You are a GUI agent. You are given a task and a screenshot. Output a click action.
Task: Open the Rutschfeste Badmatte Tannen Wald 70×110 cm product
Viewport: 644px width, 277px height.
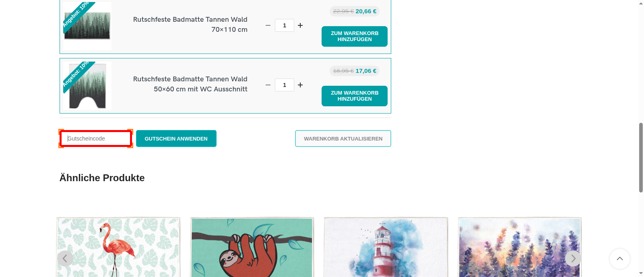pos(190,24)
